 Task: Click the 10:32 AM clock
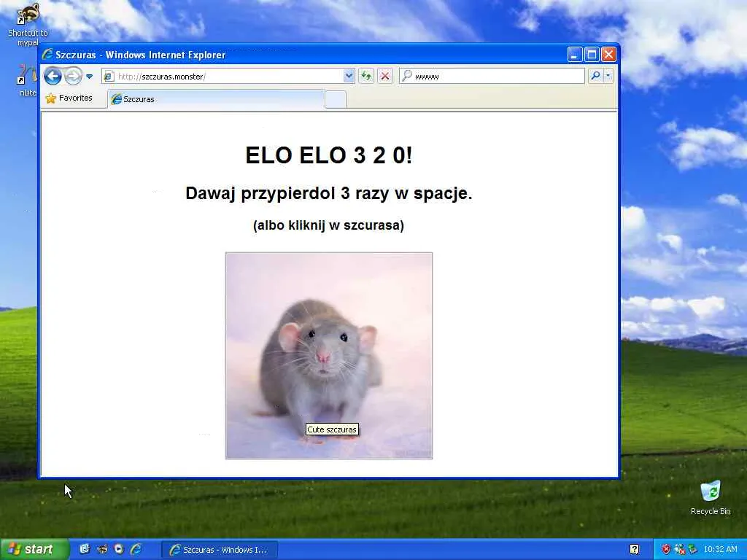(x=720, y=550)
